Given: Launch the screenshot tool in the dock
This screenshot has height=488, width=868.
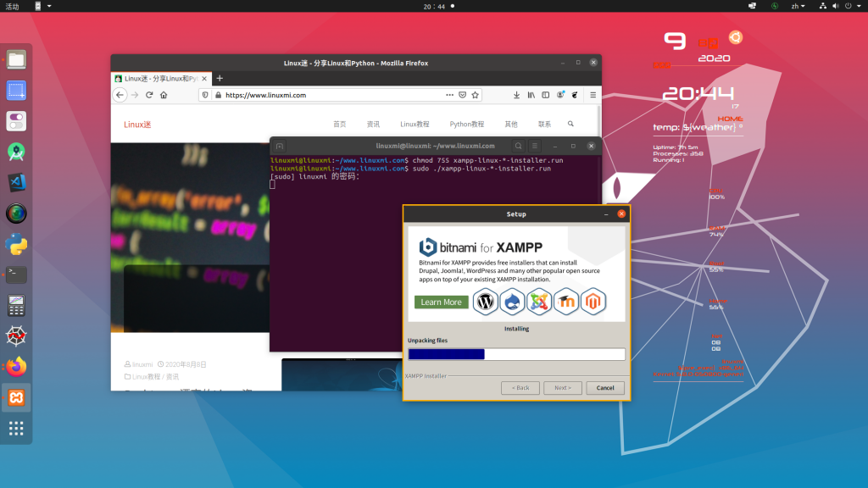Looking at the screenshot, I should 16,90.
